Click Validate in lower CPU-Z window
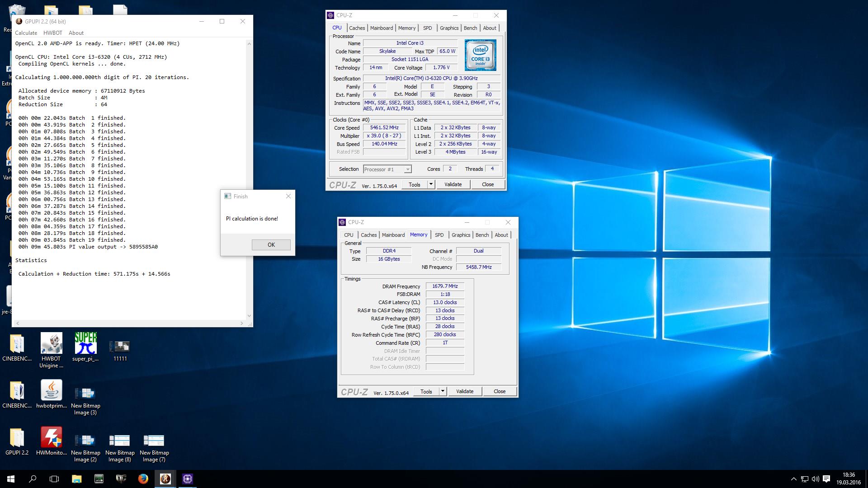 [x=465, y=391]
